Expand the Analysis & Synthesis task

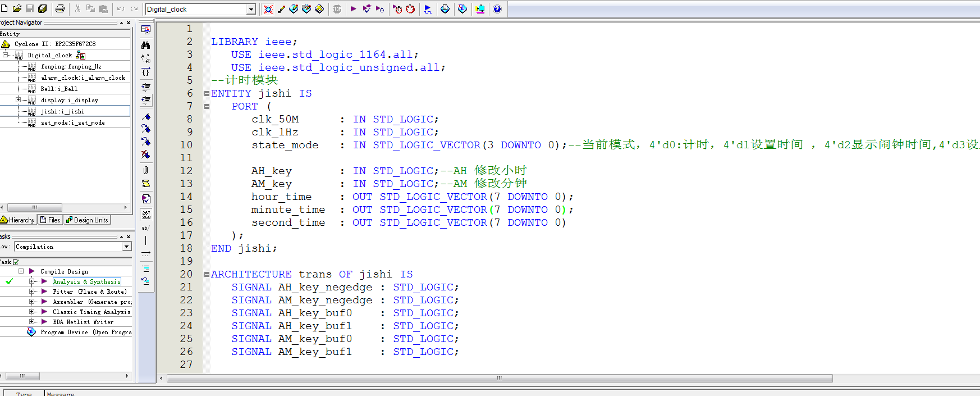pos(32,281)
